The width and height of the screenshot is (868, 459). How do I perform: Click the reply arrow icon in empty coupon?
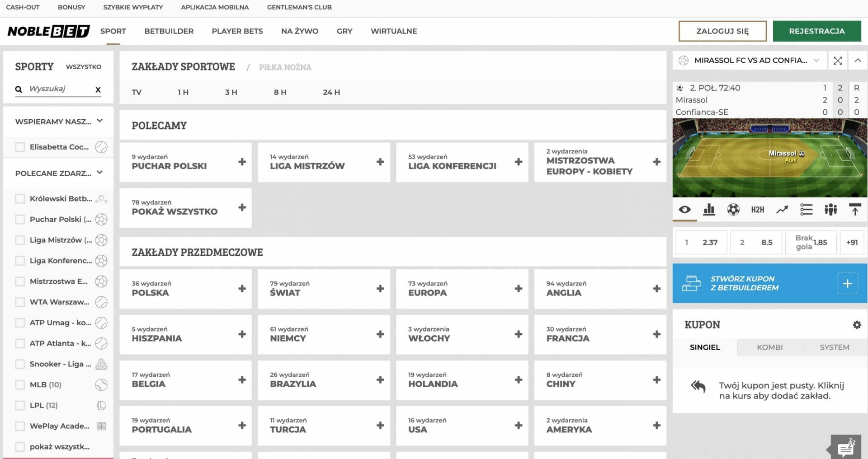click(698, 387)
